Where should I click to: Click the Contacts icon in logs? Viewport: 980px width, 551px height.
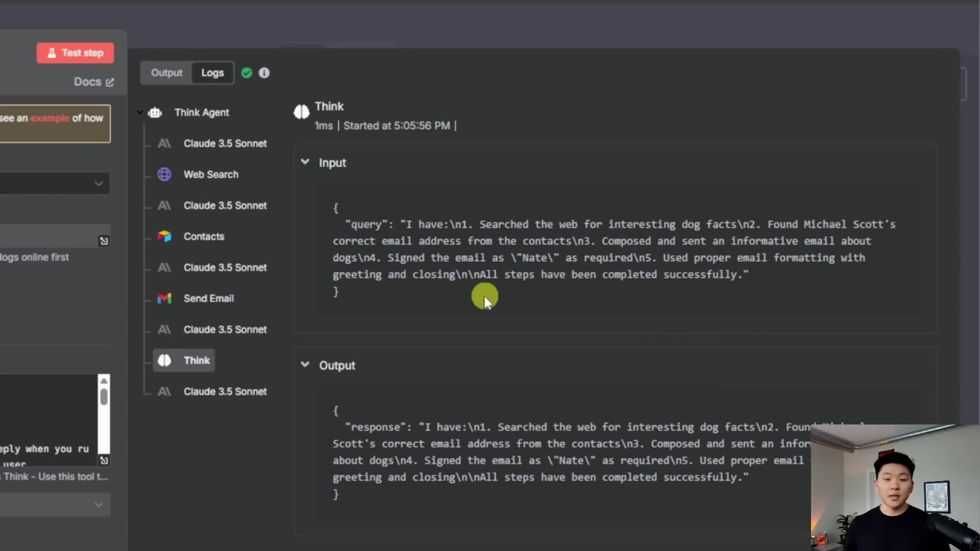pos(165,236)
